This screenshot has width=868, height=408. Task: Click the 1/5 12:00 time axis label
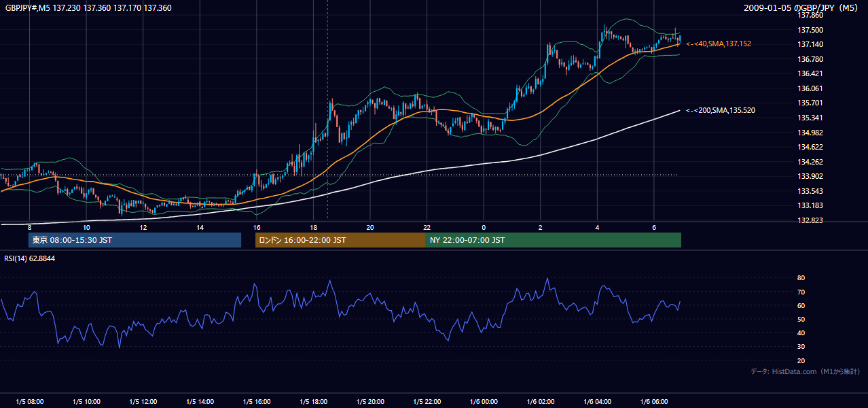pyautogui.click(x=143, y=402)
